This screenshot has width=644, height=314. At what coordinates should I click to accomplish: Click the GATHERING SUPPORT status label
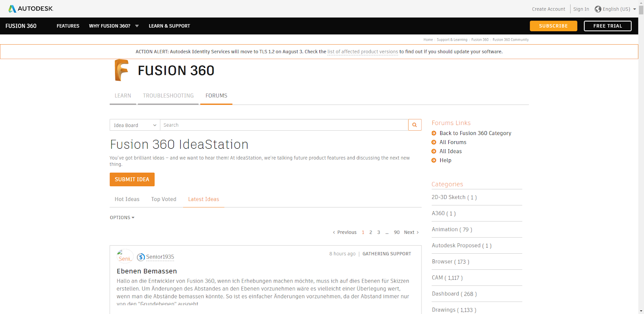click(387, 254)
